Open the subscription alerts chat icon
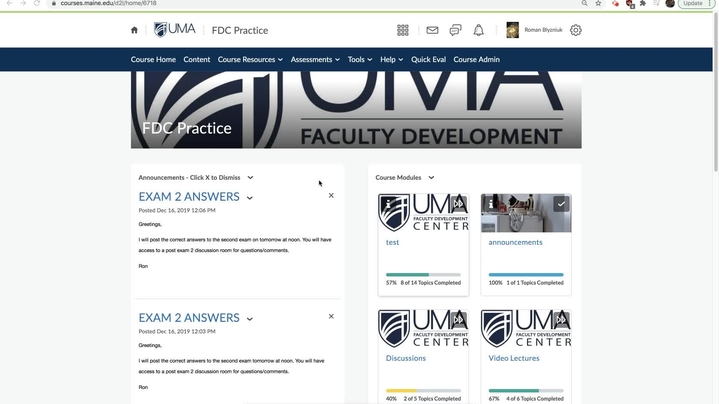Viewport: 719px width, 404px height. point(455,30)
